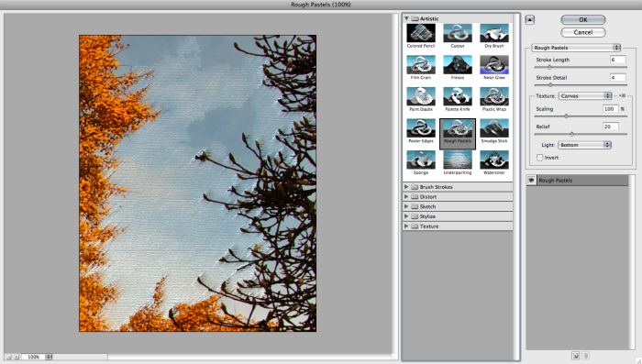Adjust the Stroke Length slider
642x364 pixels.
tap(549, 67)
